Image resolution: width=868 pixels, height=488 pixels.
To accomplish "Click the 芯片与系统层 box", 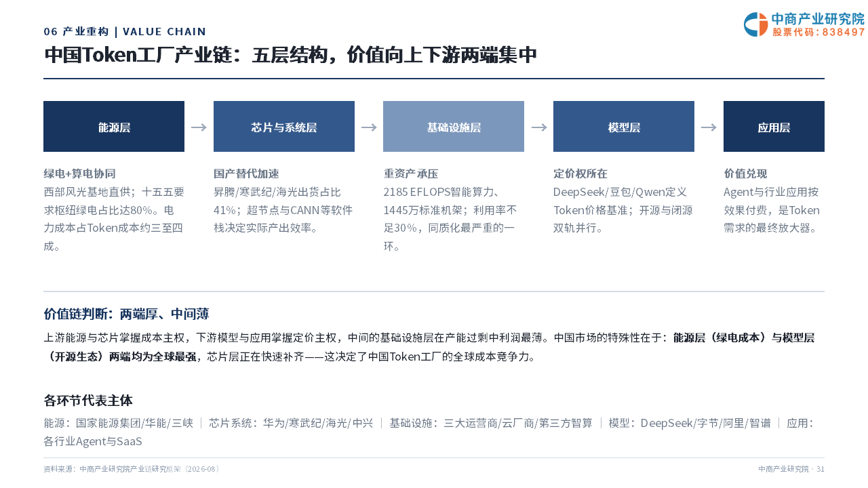I will pyautogui.click(x=284, y=127).
